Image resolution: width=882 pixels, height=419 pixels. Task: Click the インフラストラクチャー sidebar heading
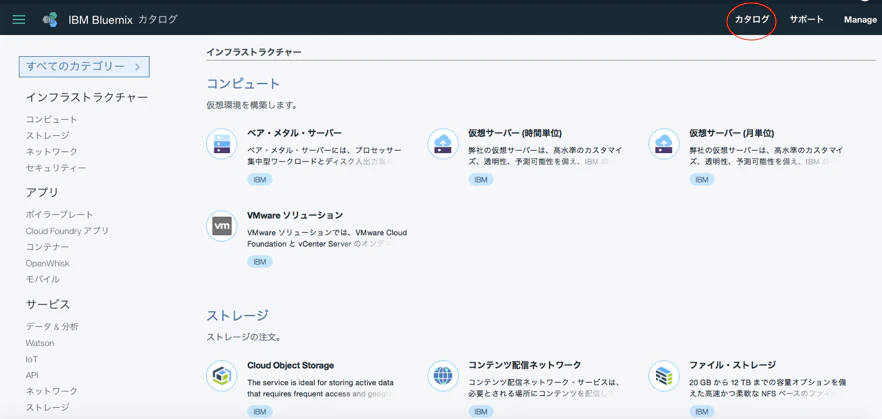pyautogui.click(x=87, y=98)
